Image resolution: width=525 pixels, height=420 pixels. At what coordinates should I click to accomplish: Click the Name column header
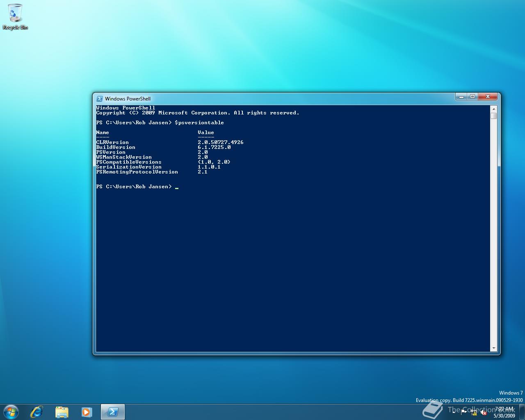pyautogui.click(x=103, y=132)
